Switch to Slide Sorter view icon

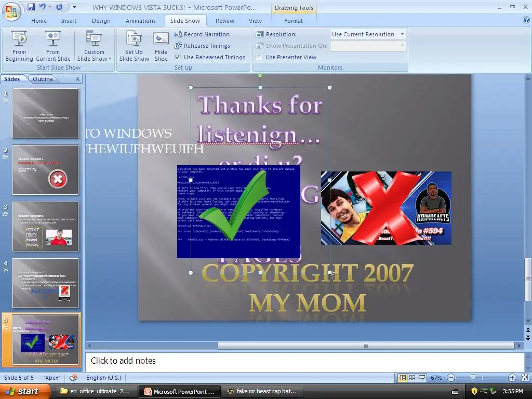click(412, 378)
